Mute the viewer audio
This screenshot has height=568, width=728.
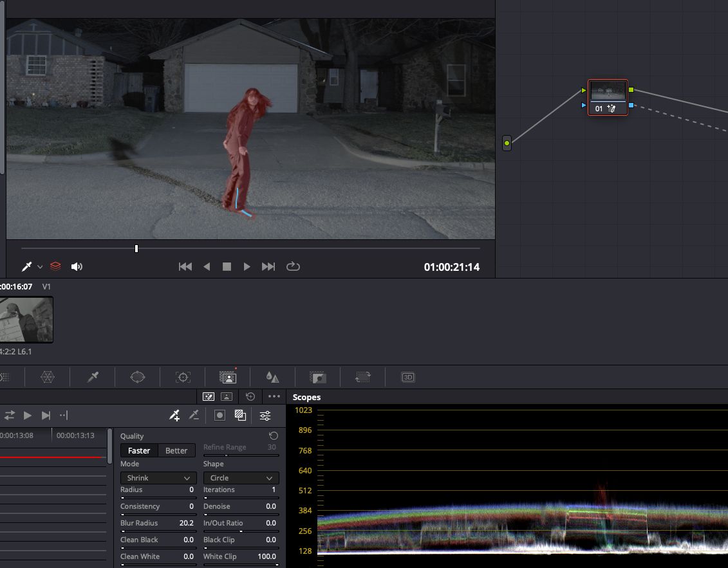(x=77, y=266)
